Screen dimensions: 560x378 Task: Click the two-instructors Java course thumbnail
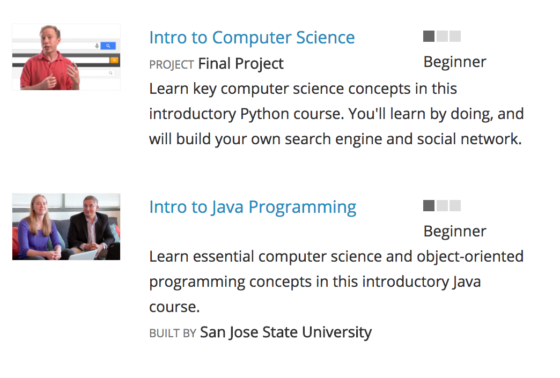tap(66, 227)
